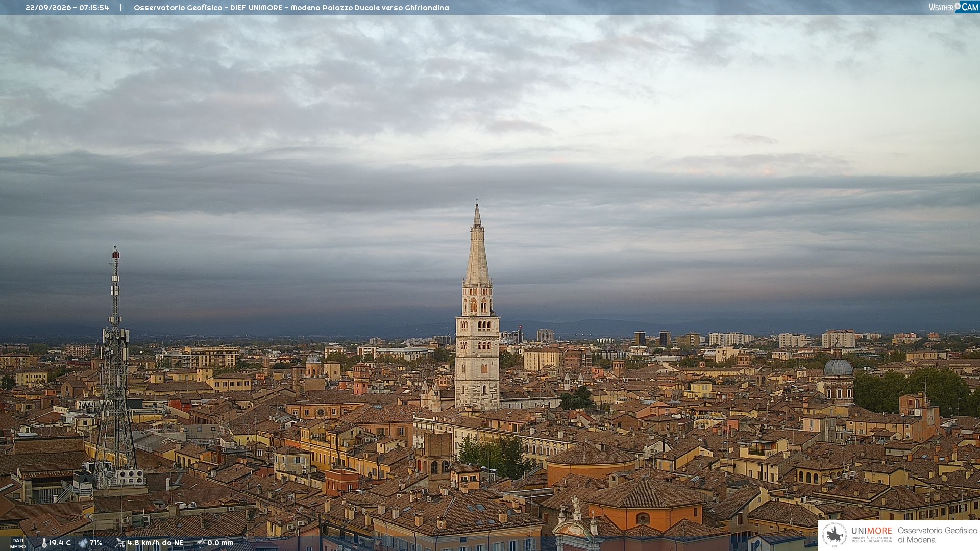The height and width of the screenshot is (551, 980).
Task: Click the UNIMORE logo text
Action: (871, 531)
